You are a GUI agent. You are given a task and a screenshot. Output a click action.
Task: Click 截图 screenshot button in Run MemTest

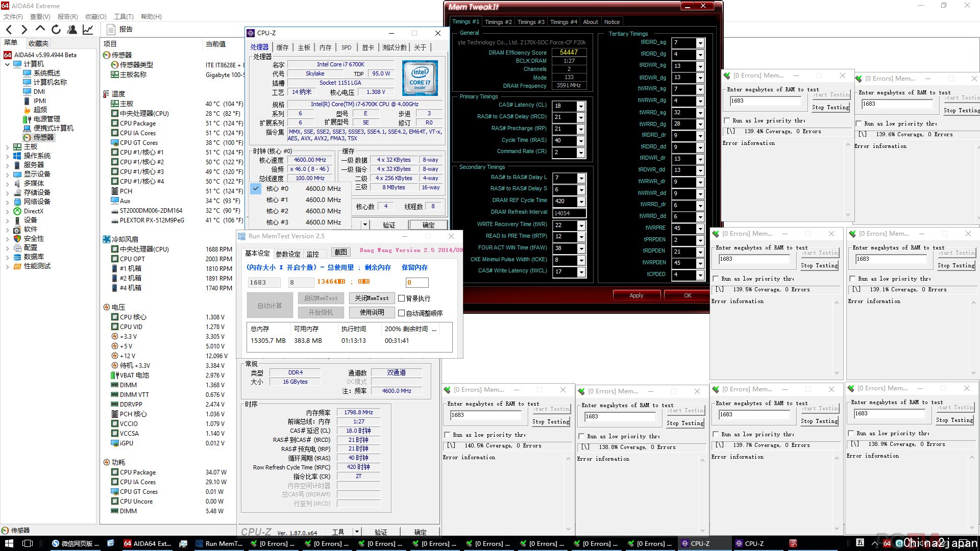click(x=341, y=252)
